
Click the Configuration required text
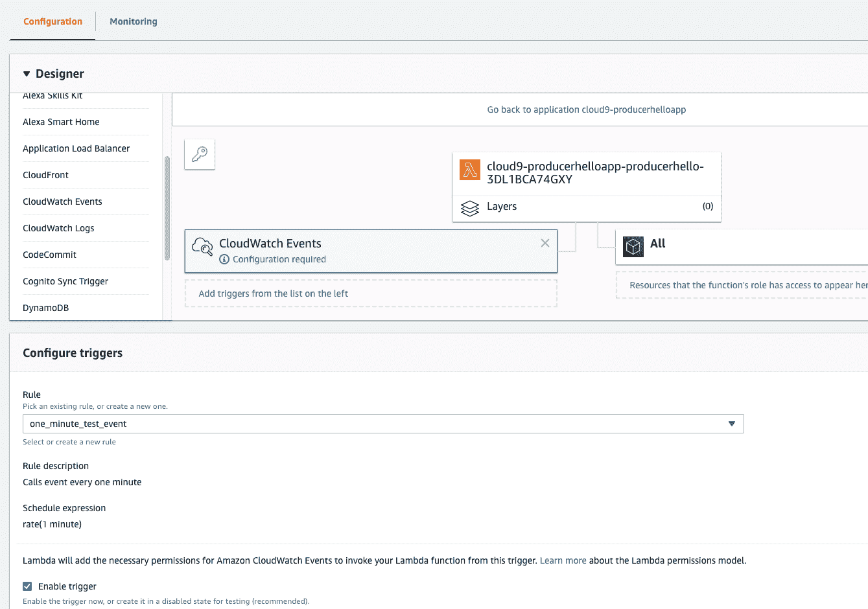click(279, 259)
